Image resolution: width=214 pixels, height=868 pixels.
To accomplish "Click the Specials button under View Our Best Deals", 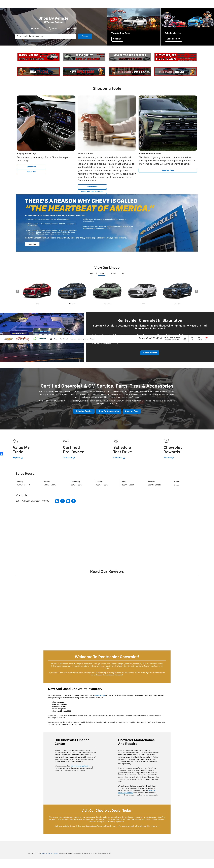I will (117, 39).
